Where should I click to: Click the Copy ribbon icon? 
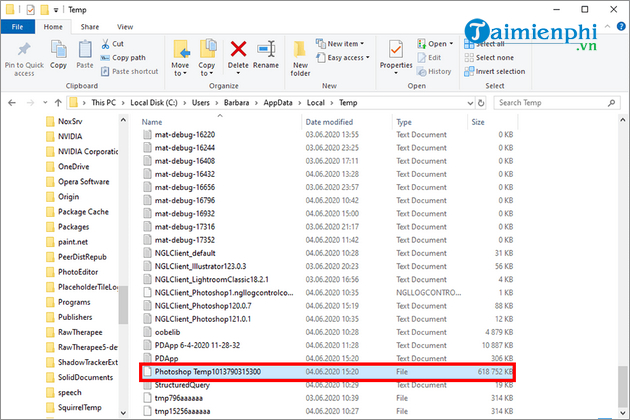59,50
